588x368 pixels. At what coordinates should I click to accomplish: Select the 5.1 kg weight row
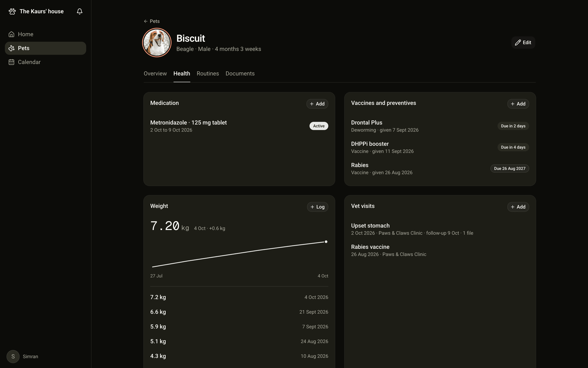239,341
